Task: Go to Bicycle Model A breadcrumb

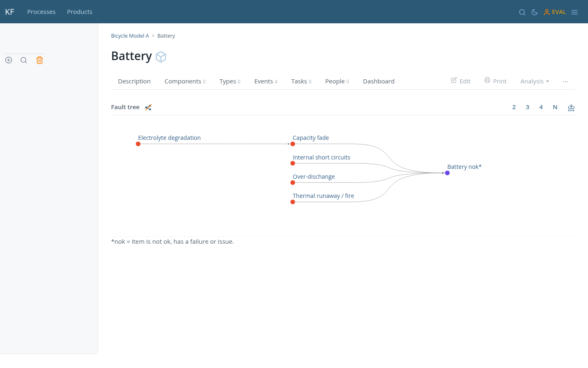Action: pyautogui.click(x=130, y=36)
